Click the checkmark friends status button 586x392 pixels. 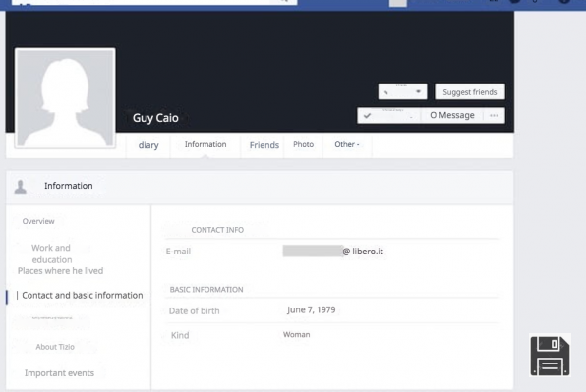(x=388, y=115)
